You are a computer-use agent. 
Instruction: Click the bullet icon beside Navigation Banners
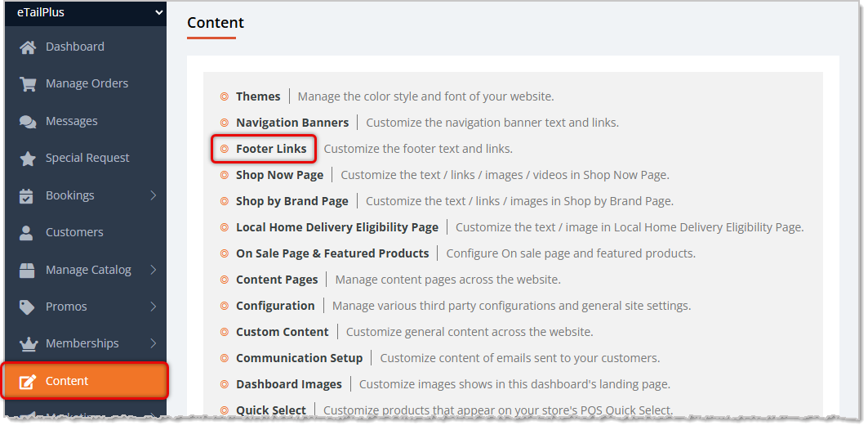[225, 123]
